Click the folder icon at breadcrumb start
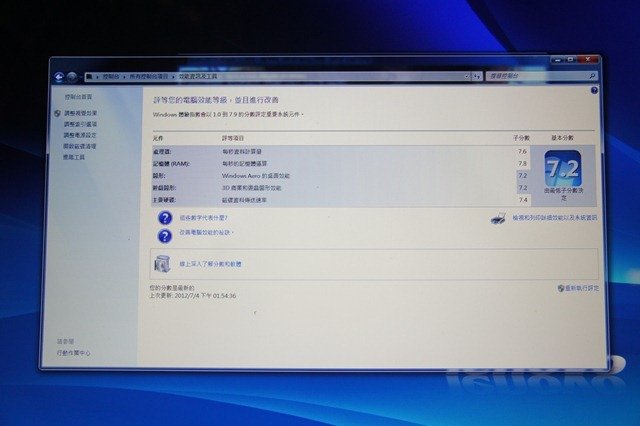 [x=89, y=77]
